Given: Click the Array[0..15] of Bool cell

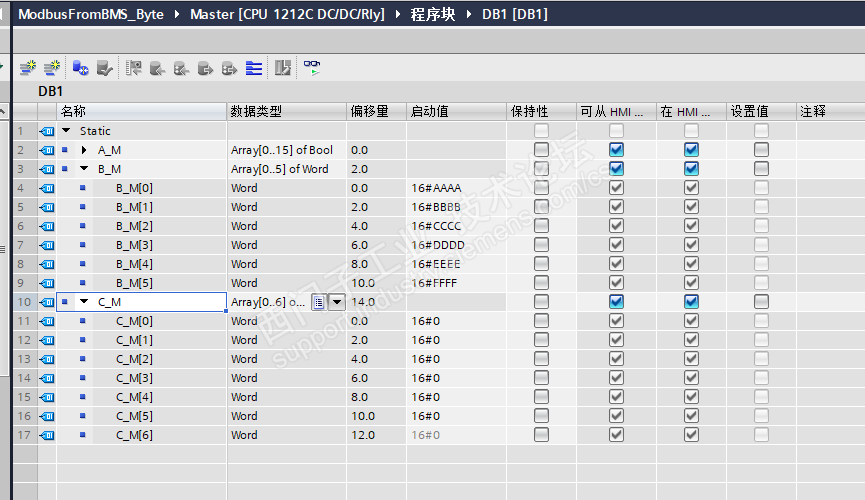Looking at the screenshot, I should pyautogui.click(x=287, y=150).
